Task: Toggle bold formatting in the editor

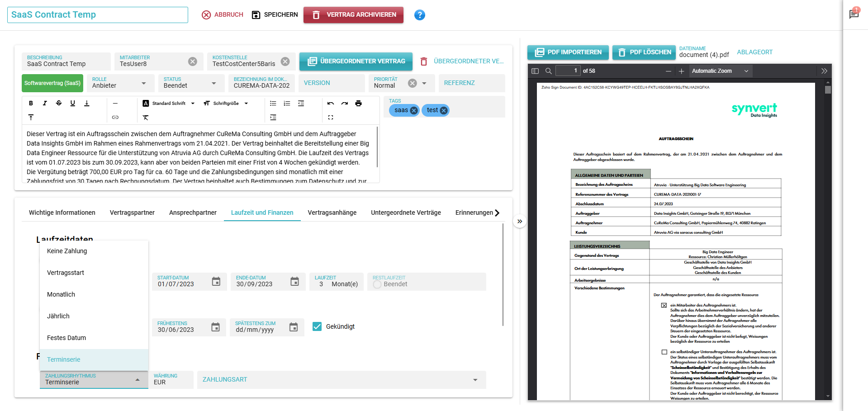Action: coord(31,104)
